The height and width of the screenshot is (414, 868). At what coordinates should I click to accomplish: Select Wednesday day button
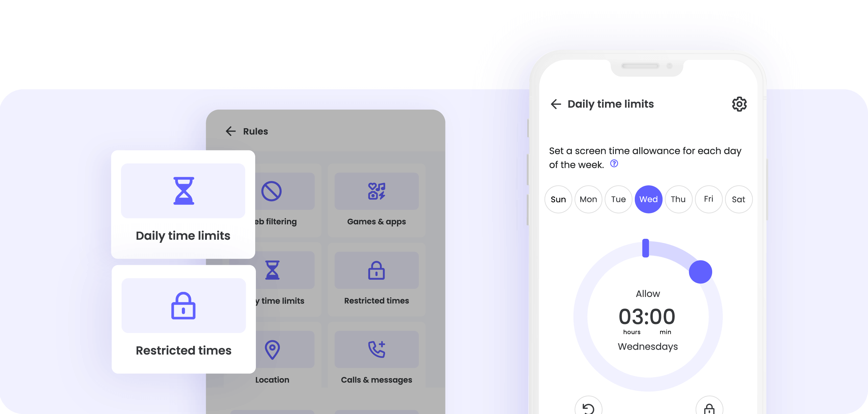648,199
